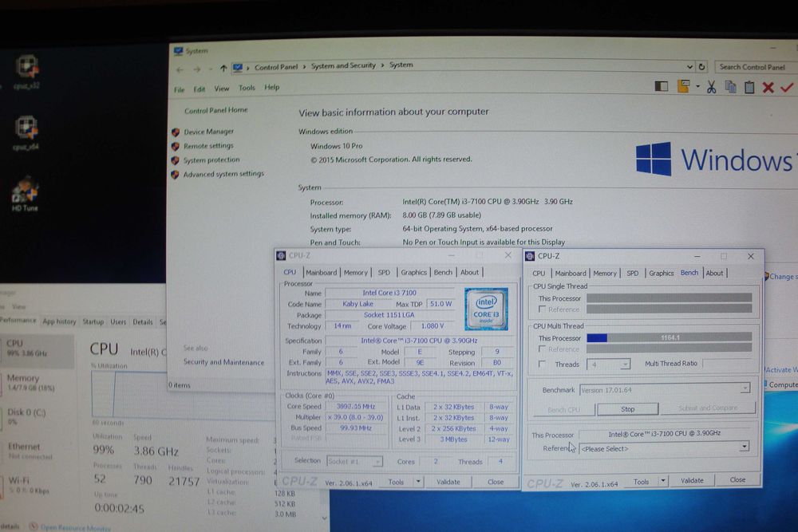Click Close in the right CPU-Z window
798x532 pixels.
tap(737, 479)
